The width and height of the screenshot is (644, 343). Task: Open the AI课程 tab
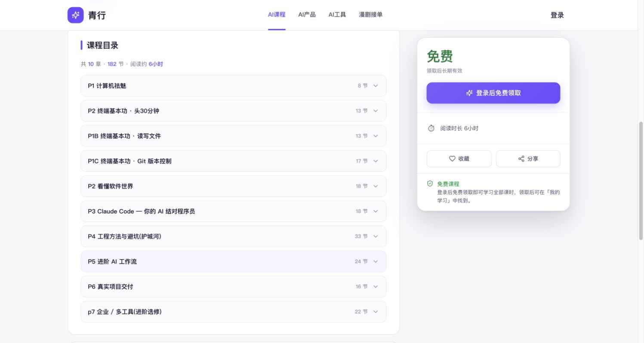[277, 15]
